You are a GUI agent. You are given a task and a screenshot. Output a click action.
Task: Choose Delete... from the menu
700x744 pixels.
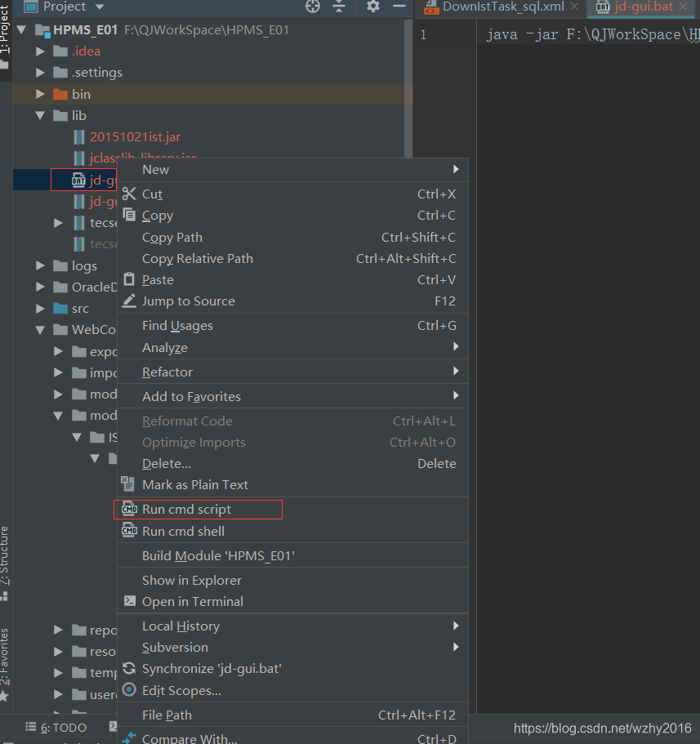[292, 464]
